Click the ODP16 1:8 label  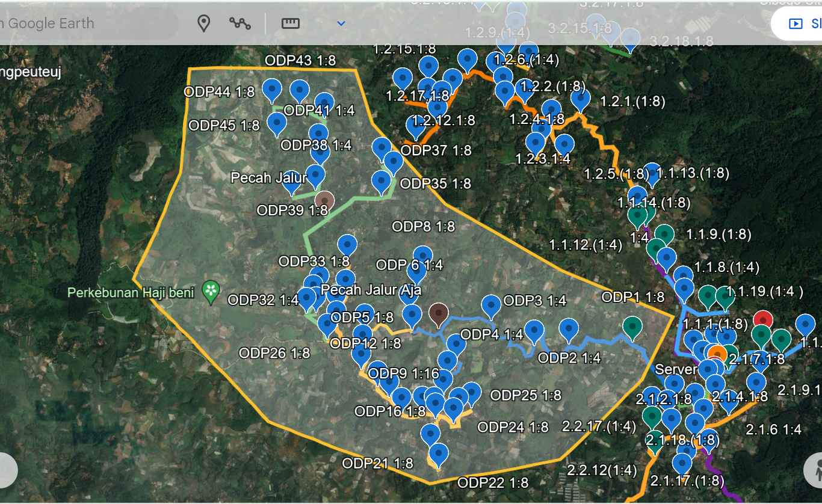390,411
